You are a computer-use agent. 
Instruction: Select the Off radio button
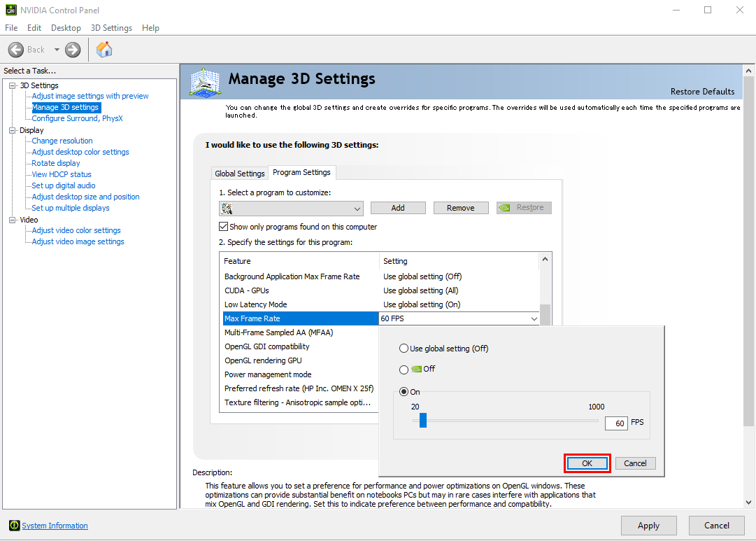tap(404, 370)
